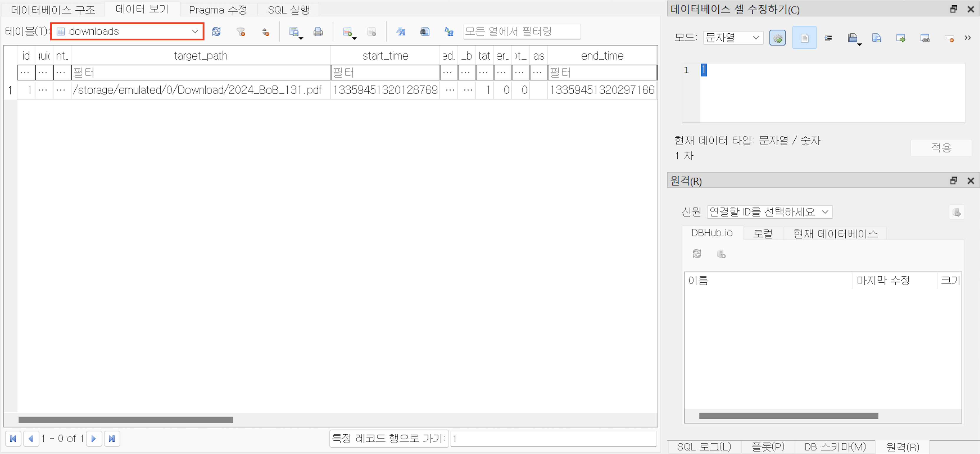Open the 연결할 ID를 선택하세요 dropdown
The height and width of the screenshot is (454, 980).
[769, 212]
